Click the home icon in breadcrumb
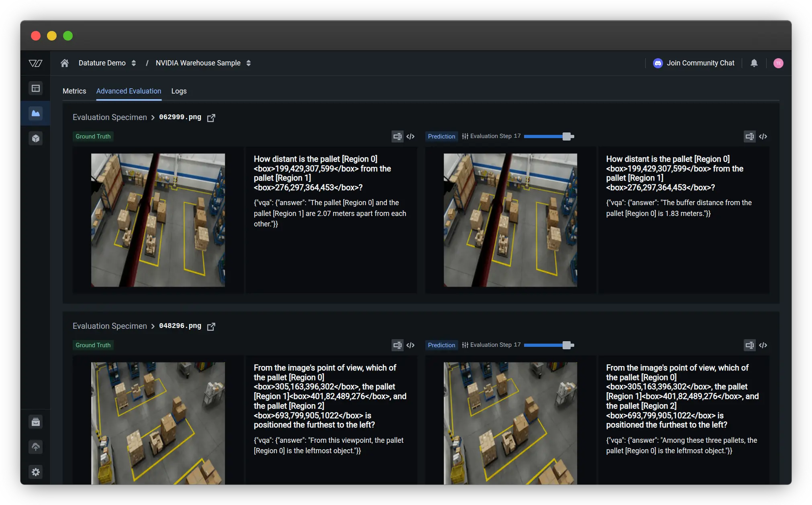The image size is (812, 505). [x=65, y=63]
